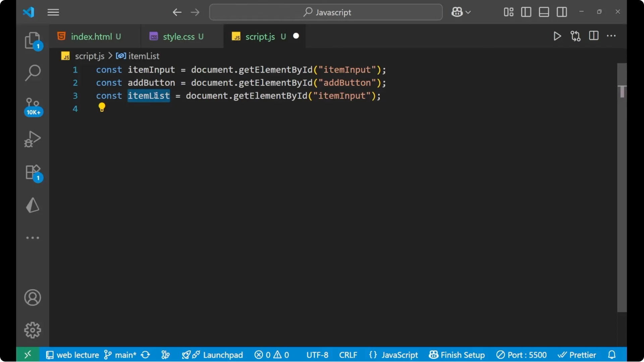The height and width of the screenshot is (362, 644).
Task: Open the Manage settings gear
Action: [33, 330]
